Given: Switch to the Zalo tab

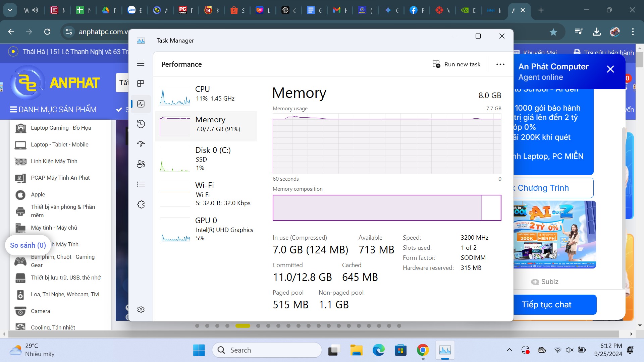Looking at the screenshot, I should pos(135,10).
